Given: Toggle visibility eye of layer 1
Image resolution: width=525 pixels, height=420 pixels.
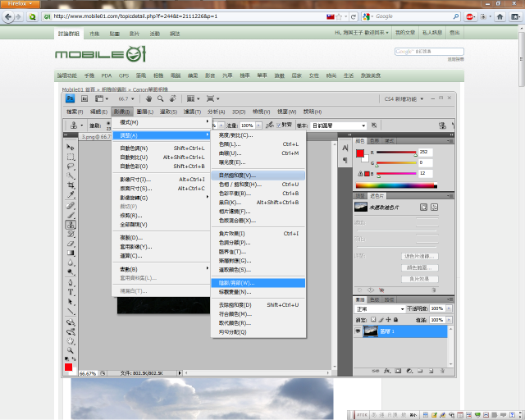Looking at the screenshot, I should (x=358, y=331).
